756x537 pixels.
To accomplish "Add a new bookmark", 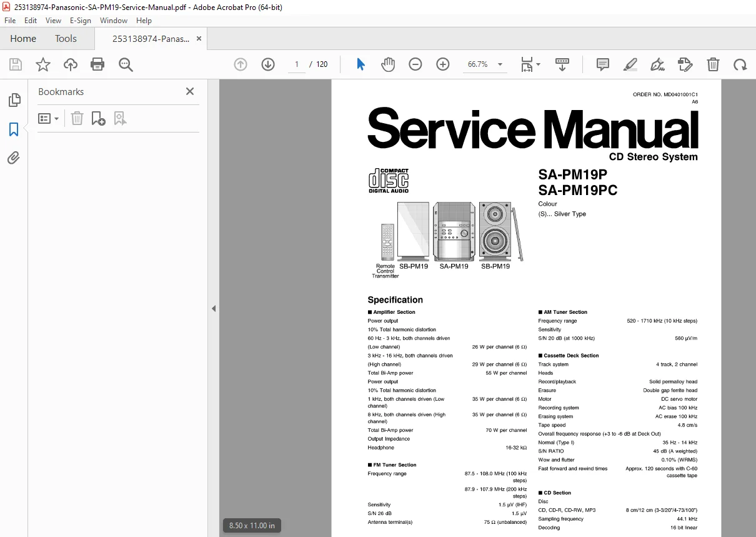I will 98,118.
